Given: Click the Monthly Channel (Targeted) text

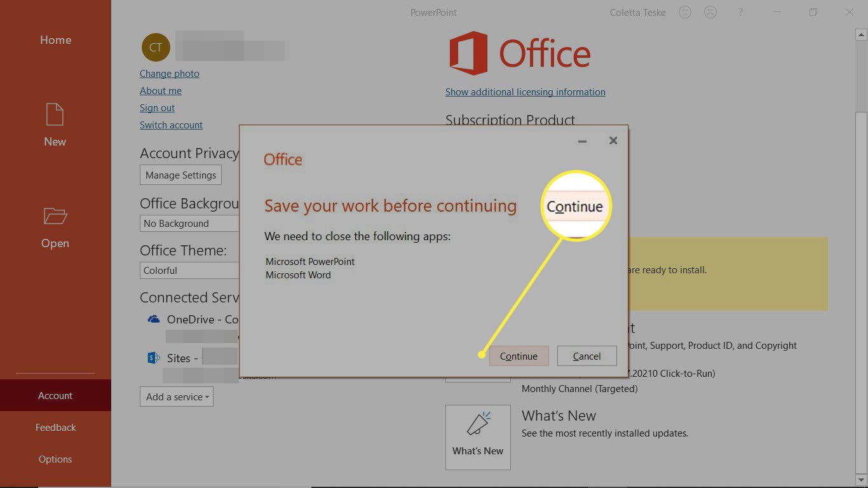Looking at the screenshot, I should tap(580, 388).
